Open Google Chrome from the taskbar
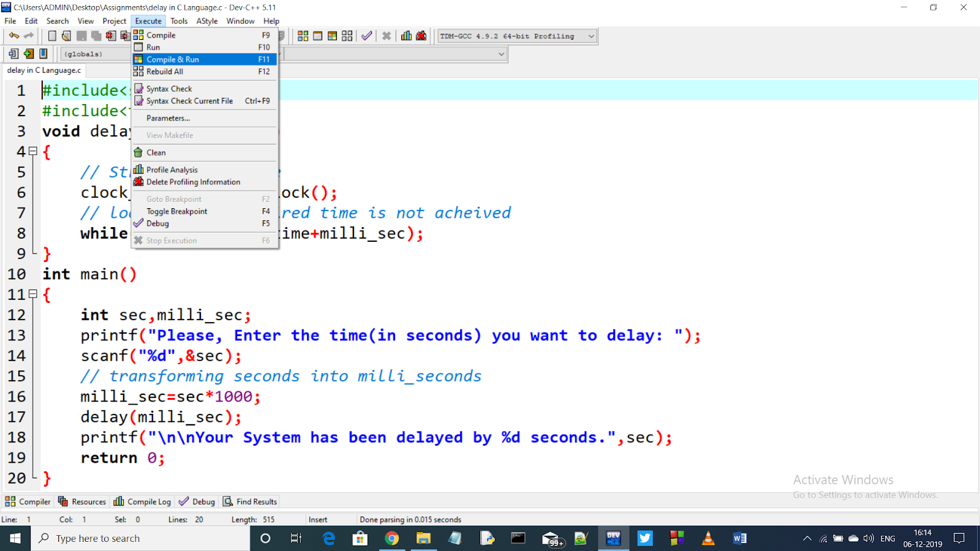 392,538
